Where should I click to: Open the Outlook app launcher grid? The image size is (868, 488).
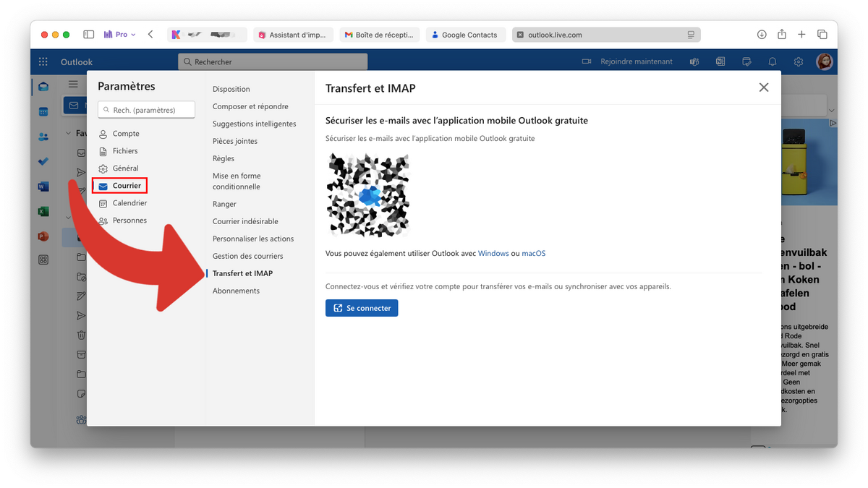[43, 62]
